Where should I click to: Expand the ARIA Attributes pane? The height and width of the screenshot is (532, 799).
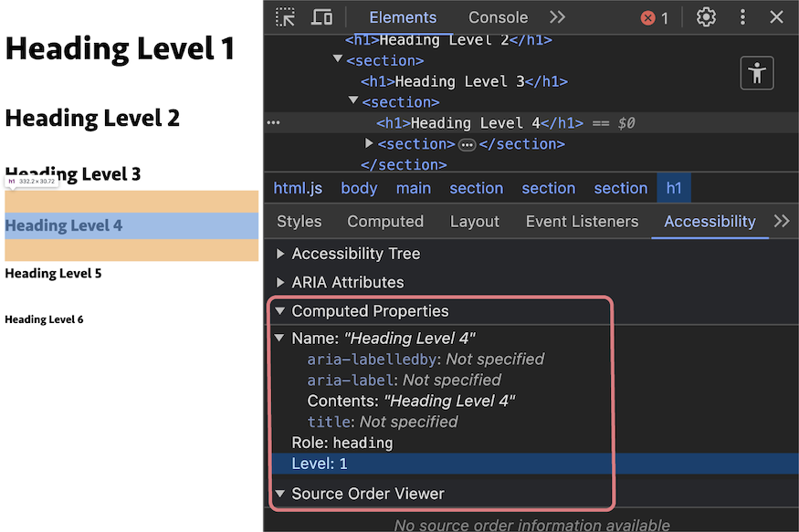[x=279, y=282]
